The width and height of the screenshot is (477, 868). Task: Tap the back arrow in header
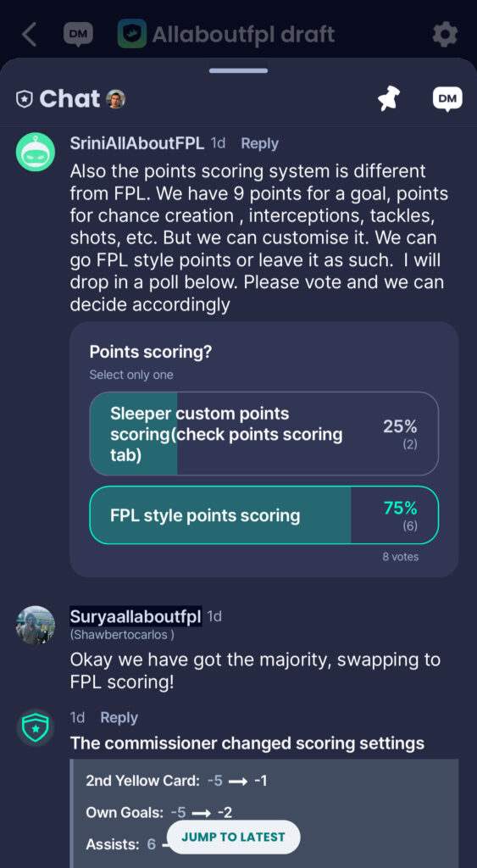click(x=30, y=34)
